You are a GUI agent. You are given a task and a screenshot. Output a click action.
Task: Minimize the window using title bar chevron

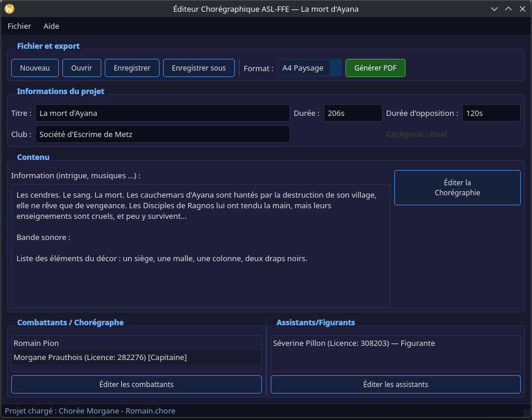coord(494,9)
